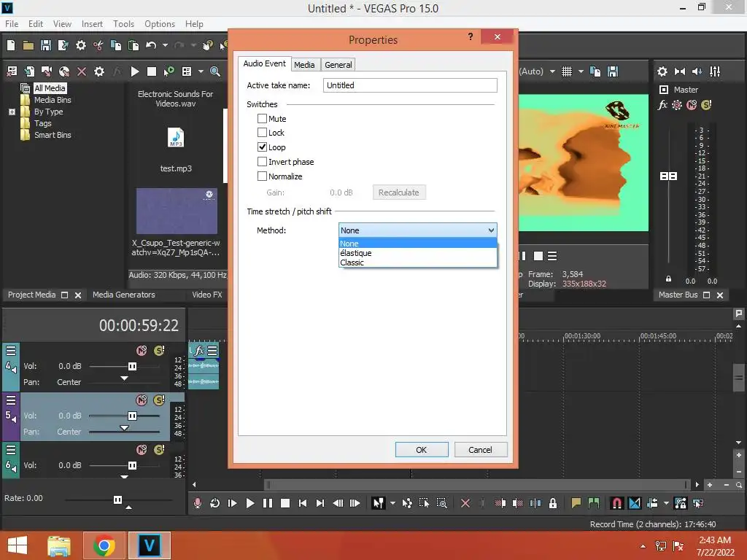Enable the Lock checkbox
747x560 pixels.
pos(262,133)
